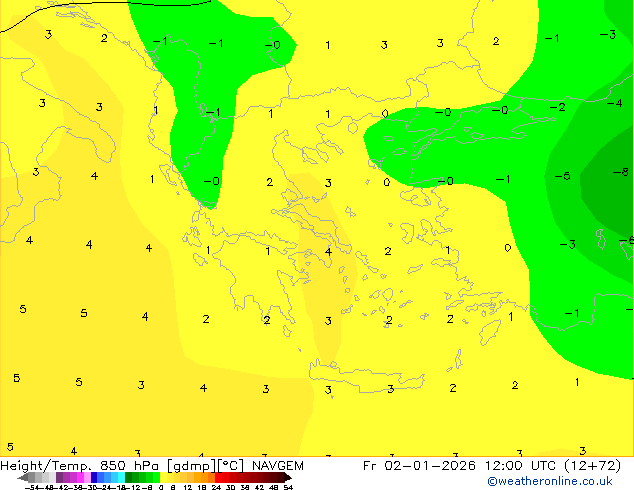Click the '-2' temperature value on the map
This screenshot has height=490, width=634.
(x=558, y=107)
